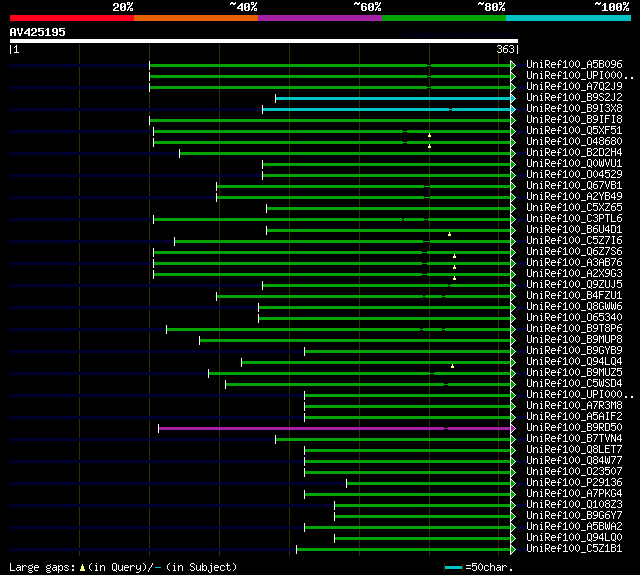Open hit UniRef100_Q5XF51
The width and height of the screenshot is (640, 575).
(574, 131)
